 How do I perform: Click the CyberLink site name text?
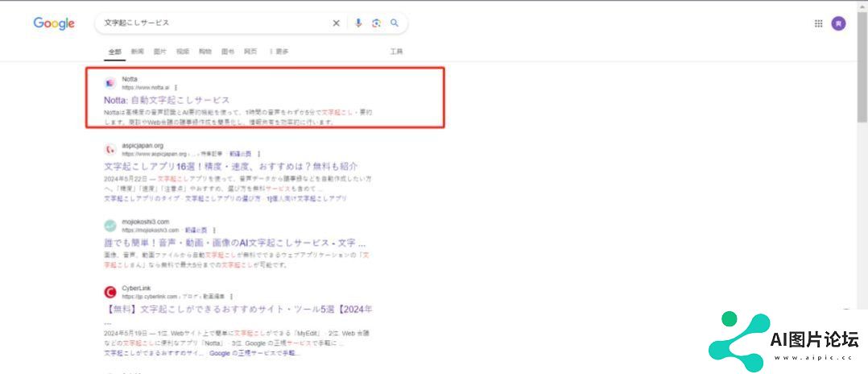[x=136, y=288]
